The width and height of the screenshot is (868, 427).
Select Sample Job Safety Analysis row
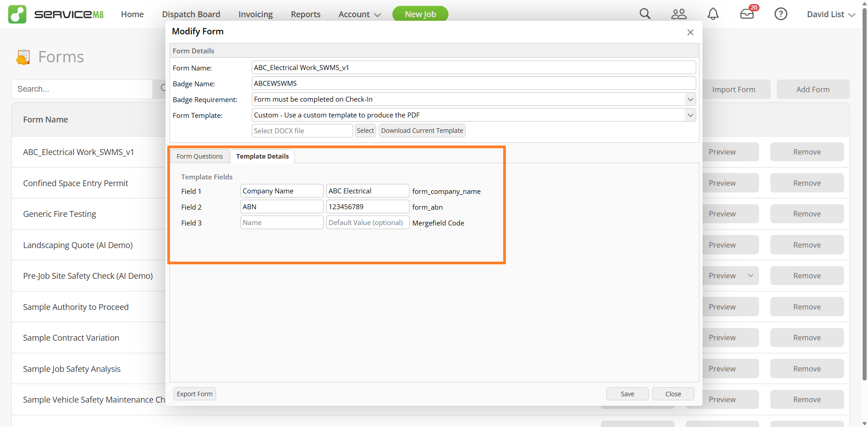[x=72, y=369]
